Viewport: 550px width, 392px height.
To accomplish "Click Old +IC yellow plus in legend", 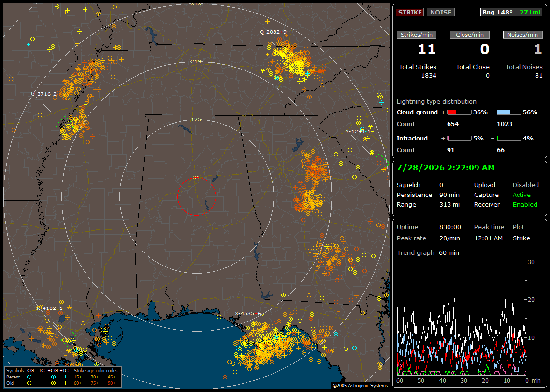I will pos(65,383).
